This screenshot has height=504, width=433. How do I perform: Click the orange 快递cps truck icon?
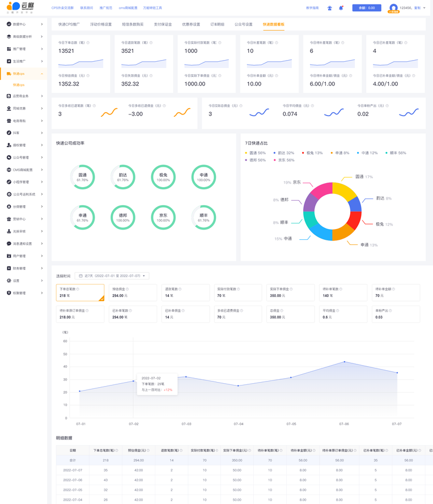tap(9, 74)
